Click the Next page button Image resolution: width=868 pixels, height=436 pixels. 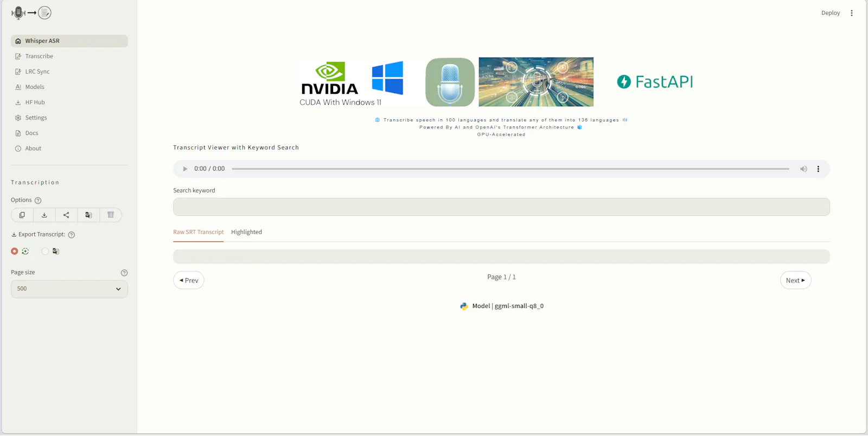(x=795, y=280)
